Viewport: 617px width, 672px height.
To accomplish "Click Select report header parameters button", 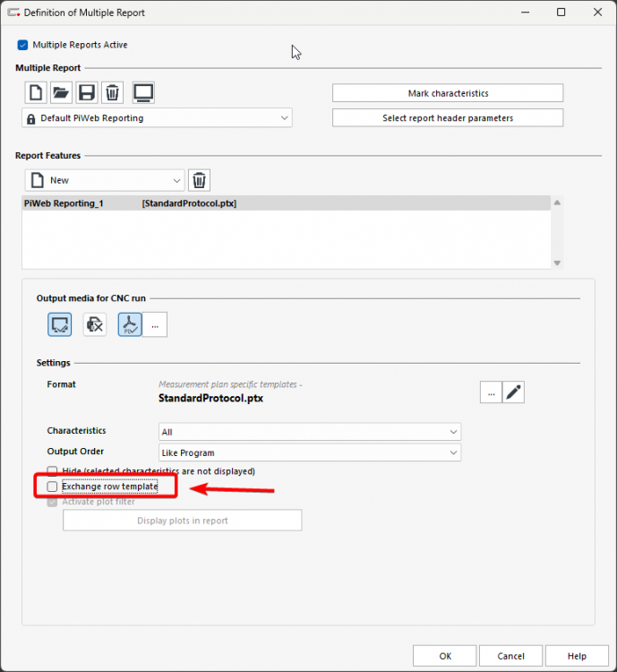I will click(x=447, y=117).
